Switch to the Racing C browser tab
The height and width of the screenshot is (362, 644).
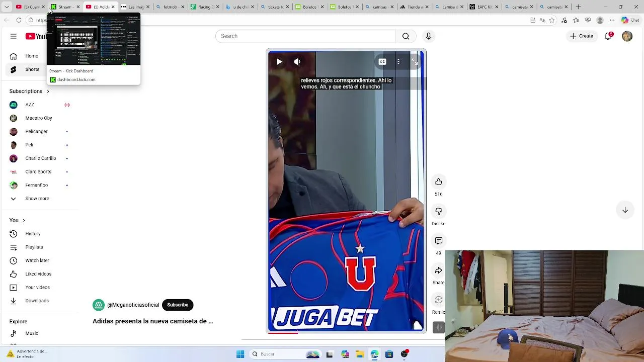(x=204, y=7)
